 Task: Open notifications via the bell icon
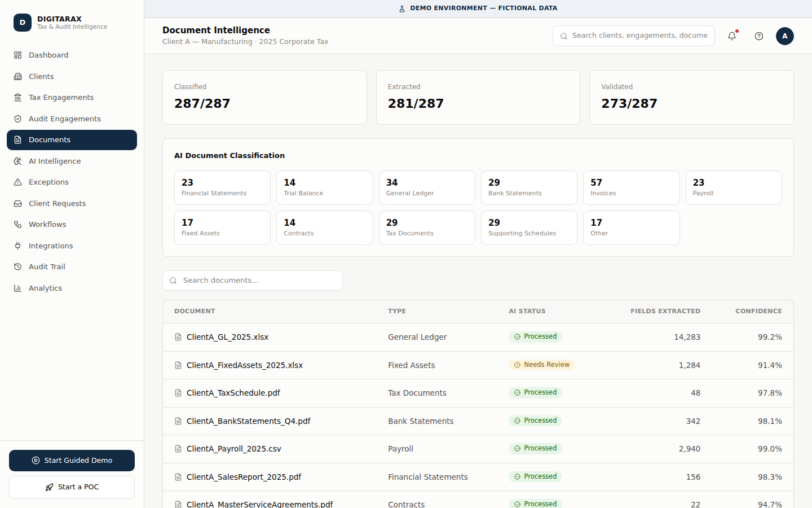(732, 36)
